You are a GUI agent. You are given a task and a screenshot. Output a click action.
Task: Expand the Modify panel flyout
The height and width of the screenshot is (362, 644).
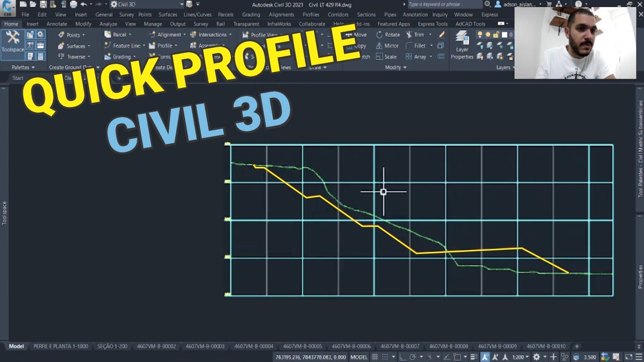(x=396, y=67)
